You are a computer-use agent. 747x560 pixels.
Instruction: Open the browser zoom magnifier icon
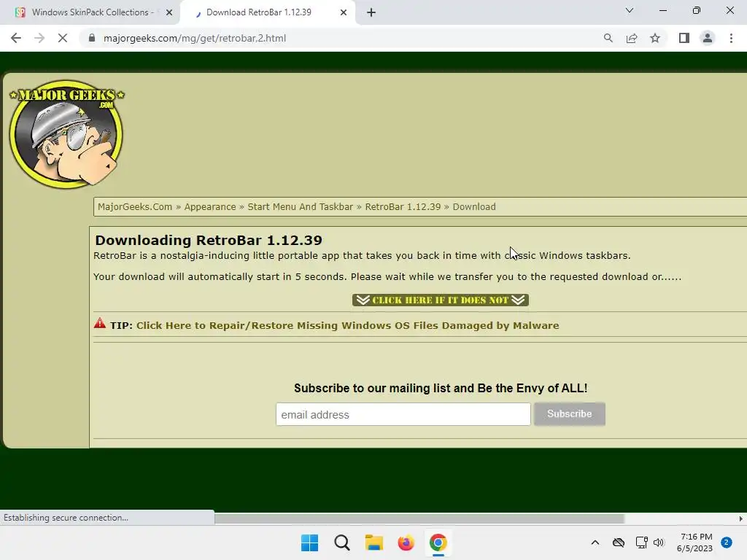coord(608,38)
